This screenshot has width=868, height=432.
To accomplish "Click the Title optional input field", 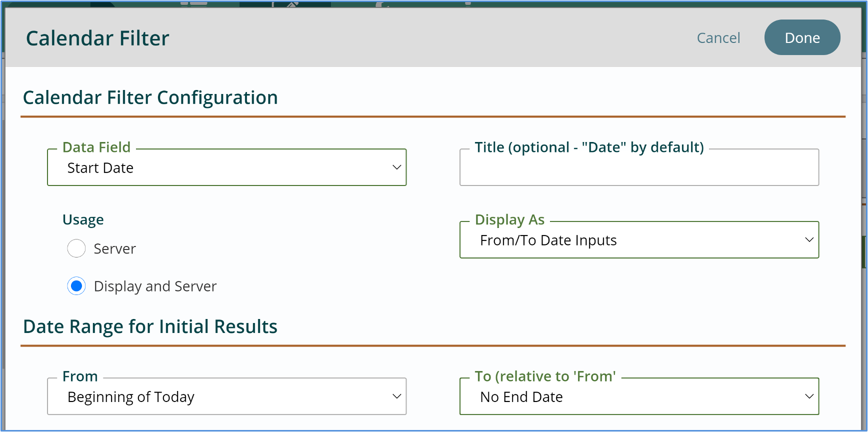I will 639,167.
